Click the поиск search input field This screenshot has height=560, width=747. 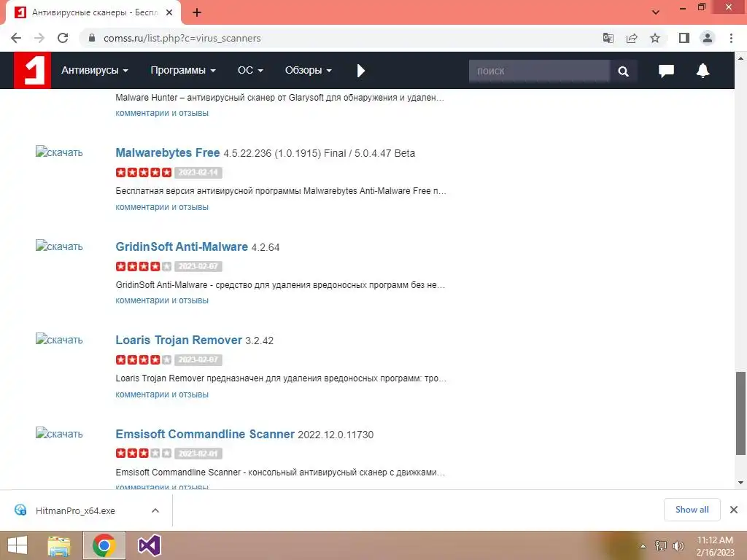[x=539, y=71]
